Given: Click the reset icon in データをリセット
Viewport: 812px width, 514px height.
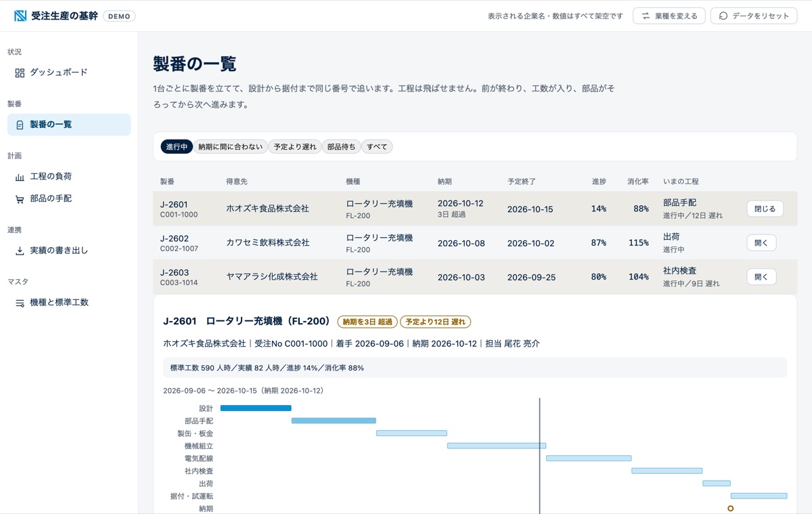Looking at the screenshot, I should pyautogui.click(x=723, y=16).
